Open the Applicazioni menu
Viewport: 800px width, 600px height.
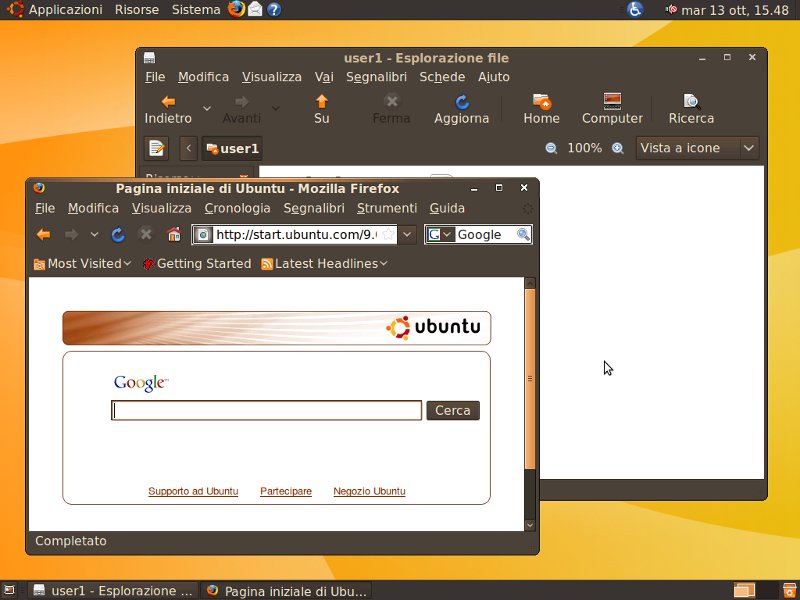pyautogui.click(x=65, y=10)
